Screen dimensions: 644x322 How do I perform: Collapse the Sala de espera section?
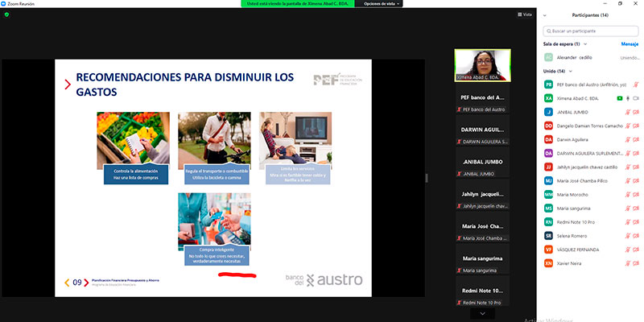point(585,44)
